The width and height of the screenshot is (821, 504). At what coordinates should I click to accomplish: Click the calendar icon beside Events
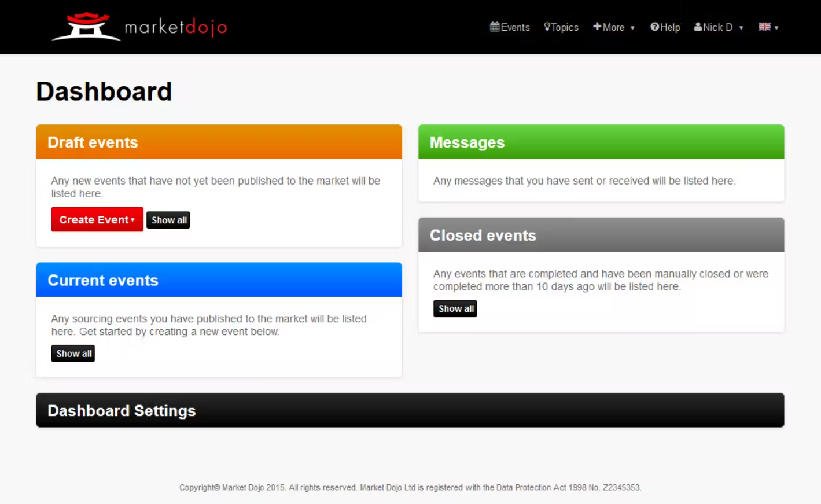[x=495, y=27]
